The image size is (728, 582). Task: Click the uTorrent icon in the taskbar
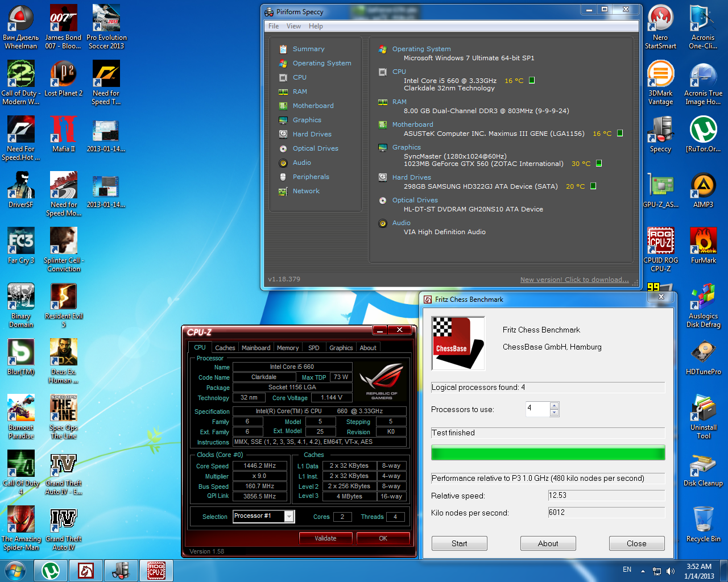(51, 571)
